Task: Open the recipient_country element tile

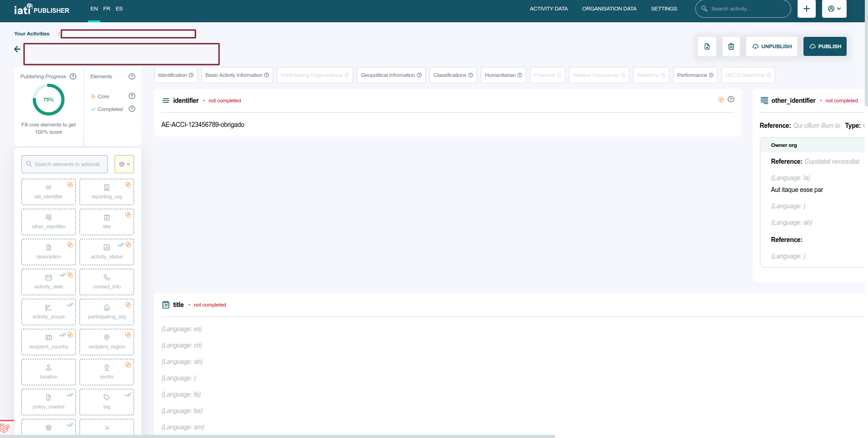Action: tap(49, 342)
